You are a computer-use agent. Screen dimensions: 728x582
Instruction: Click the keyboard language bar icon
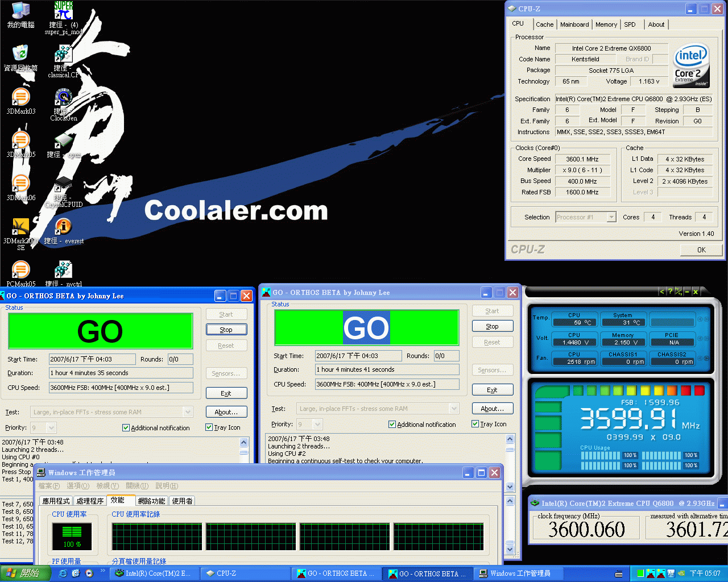[x=619, y=574]
